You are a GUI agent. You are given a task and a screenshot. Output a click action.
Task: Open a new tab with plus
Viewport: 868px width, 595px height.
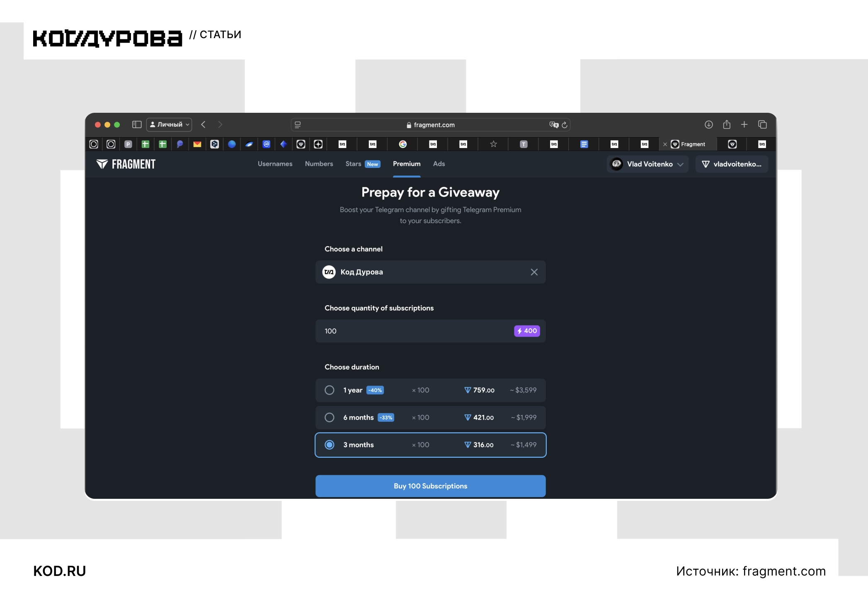click(x=744, y=124)
